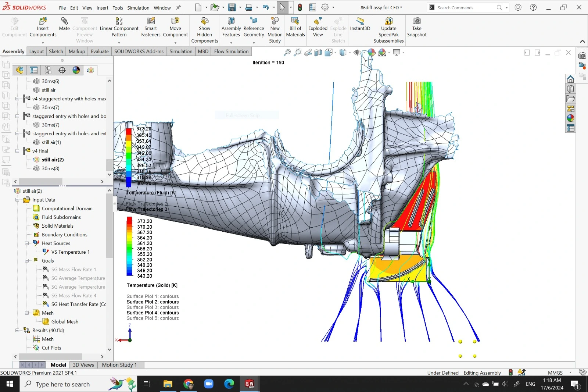The height and width of the screenshot is (392, 588).
Task: Open the Simulation menu
Action: pyautogui.click(x=138, y=8)
